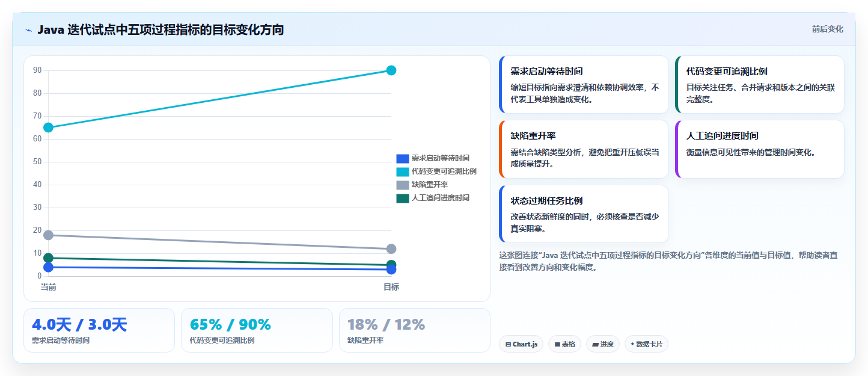Click the 进度 tag chip
This screenshot has width=868, height=376.
[603, 344]
